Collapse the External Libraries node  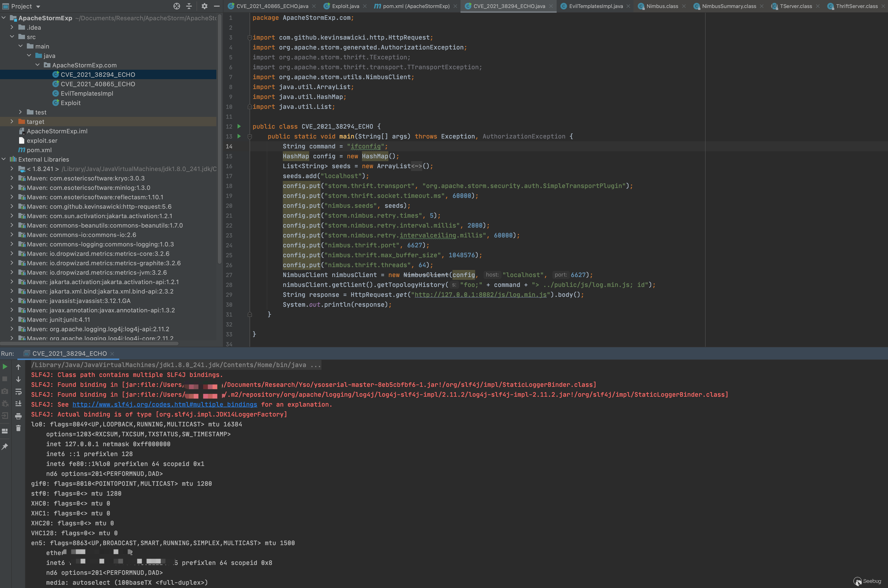4,159
